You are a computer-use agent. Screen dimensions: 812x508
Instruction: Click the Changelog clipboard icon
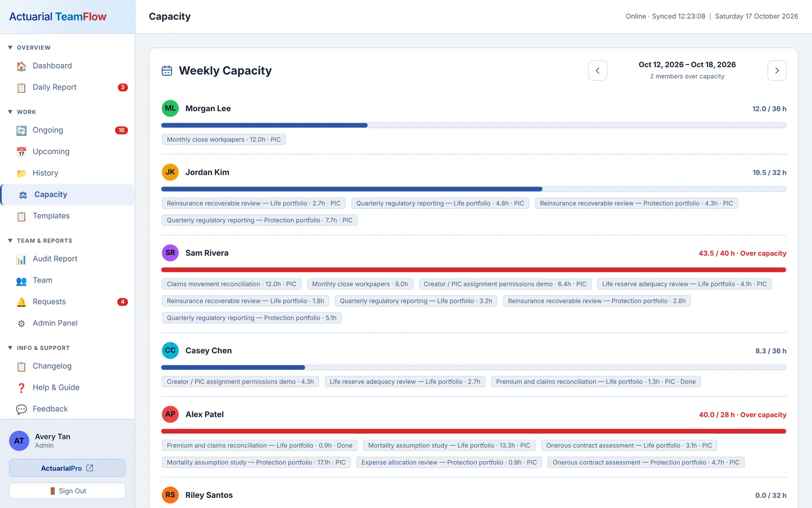click(21, 366)
